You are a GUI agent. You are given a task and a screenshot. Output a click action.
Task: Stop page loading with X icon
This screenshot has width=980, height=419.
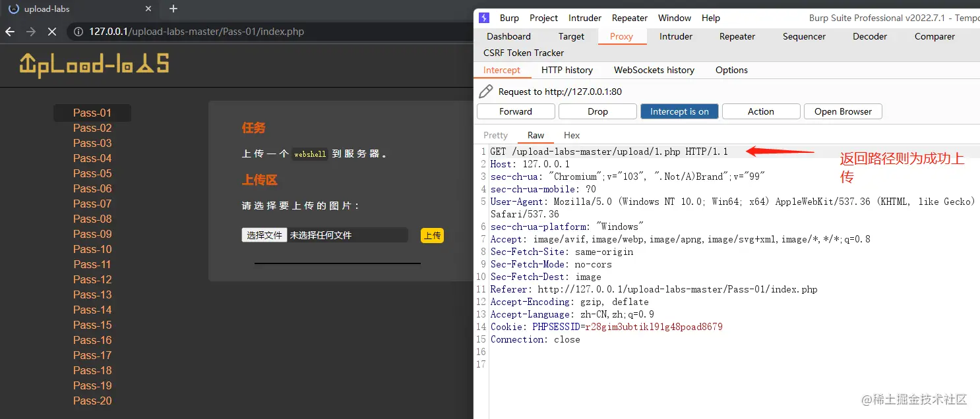tap(52, 32)
